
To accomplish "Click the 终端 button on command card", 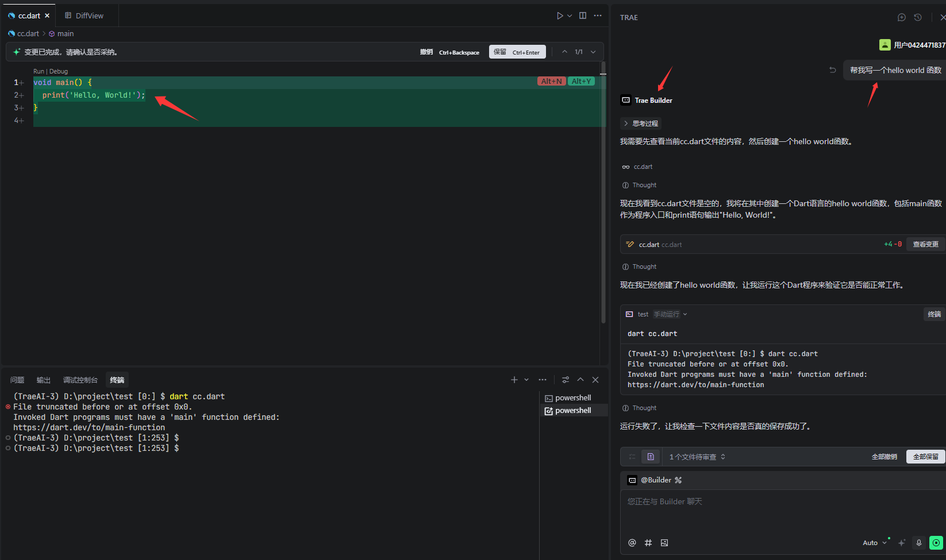I will (x=934, y=314).
